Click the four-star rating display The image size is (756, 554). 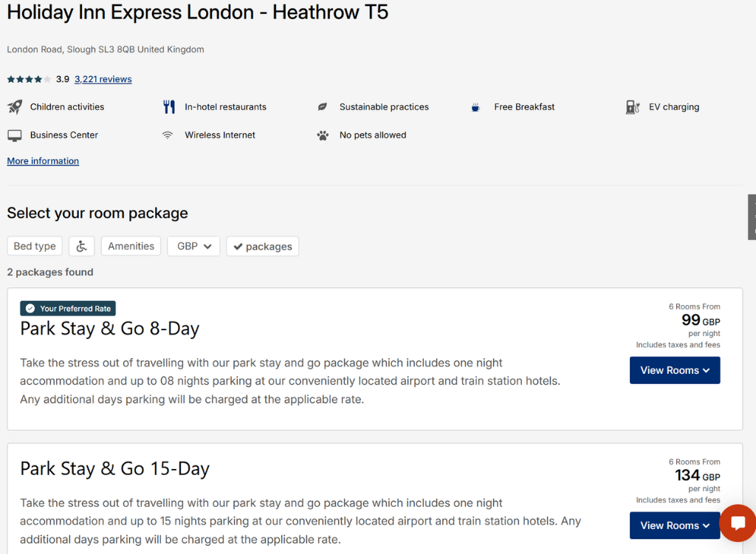(x=29, y=79)
